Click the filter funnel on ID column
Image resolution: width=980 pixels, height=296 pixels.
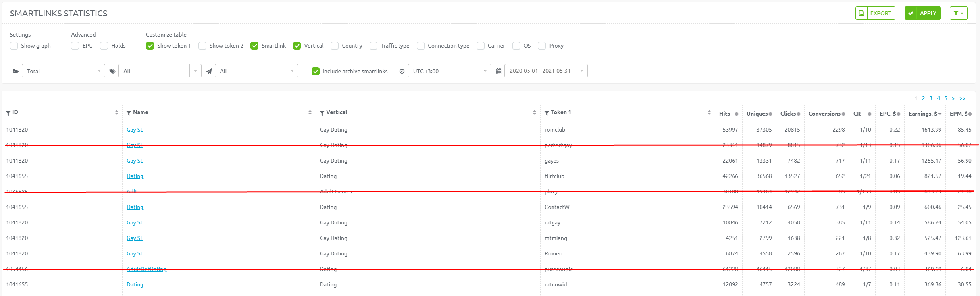8,113
